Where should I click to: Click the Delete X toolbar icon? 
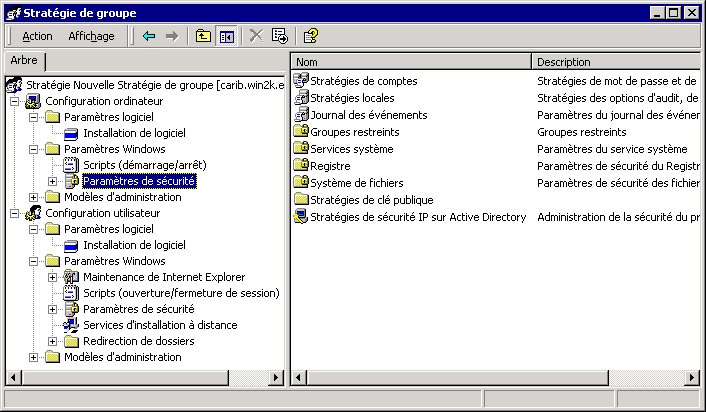pos(256,36)
